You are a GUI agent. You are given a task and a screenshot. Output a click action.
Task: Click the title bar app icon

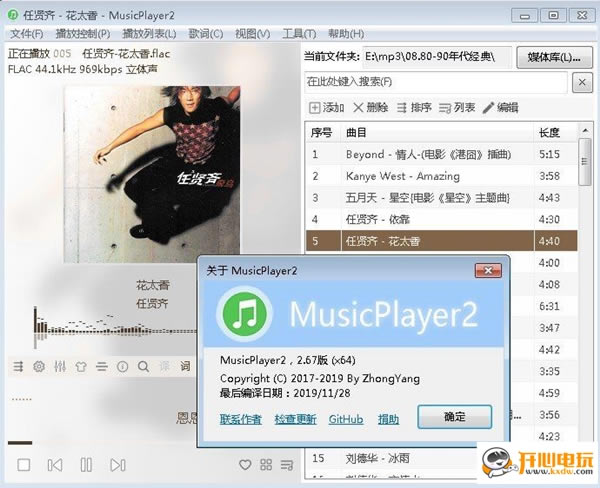(13, 15)
